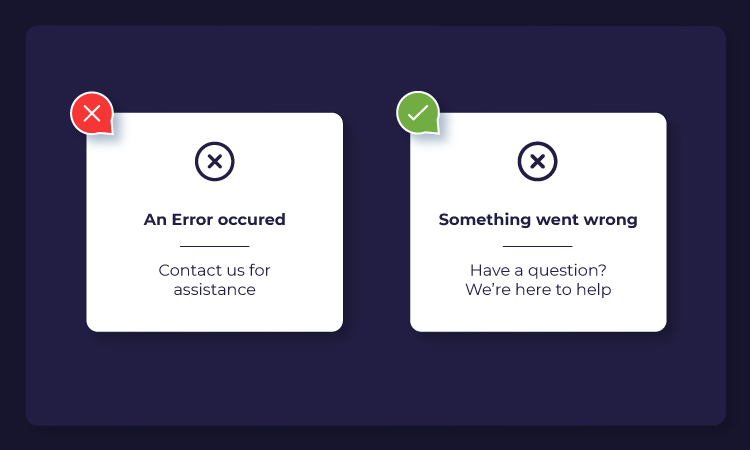This screenshot has width=750, height=450.
Task: Click the dark panel area between the cards
Action: point(376,222)
